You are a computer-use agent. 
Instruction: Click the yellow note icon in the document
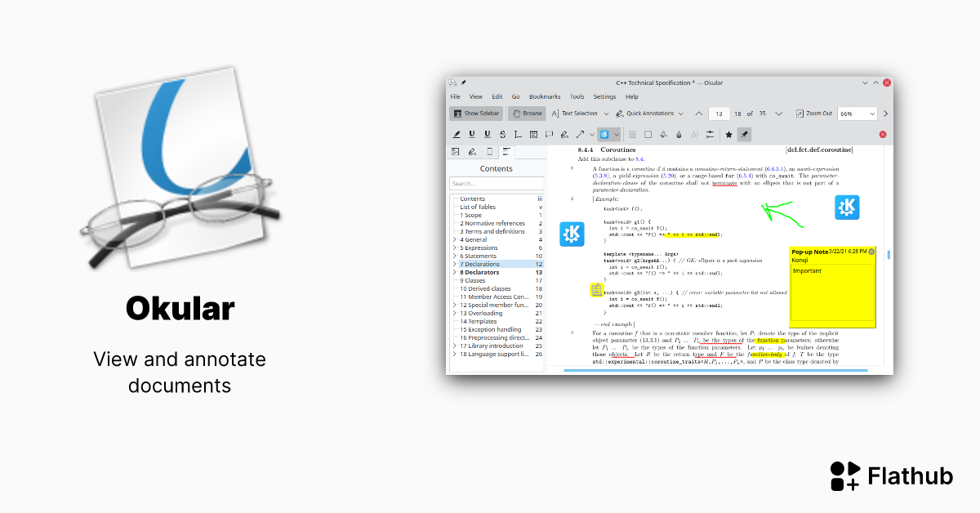(x=596, y=290)
